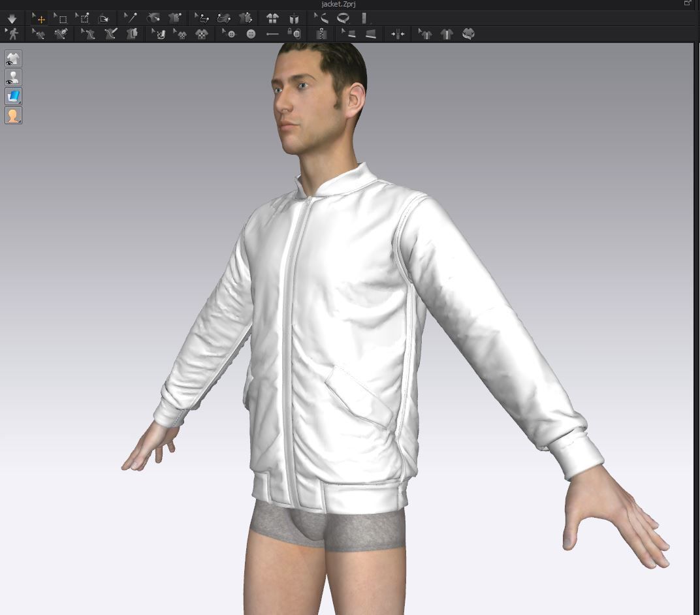This screenshot has width=700, height=615.
Task: Open the circumference tape measure tool
Action: pos(343,19)
